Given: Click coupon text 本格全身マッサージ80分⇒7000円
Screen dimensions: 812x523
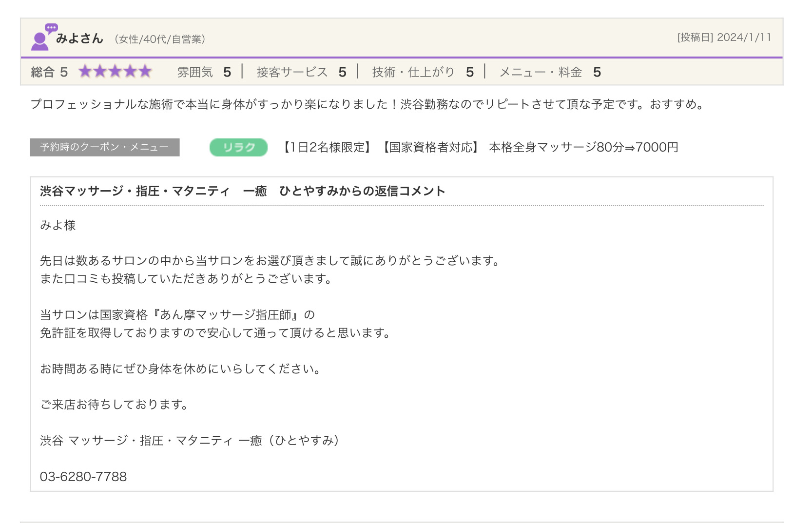Looking at the screenshot, I should pyautogui.click(x=583, y=147).
